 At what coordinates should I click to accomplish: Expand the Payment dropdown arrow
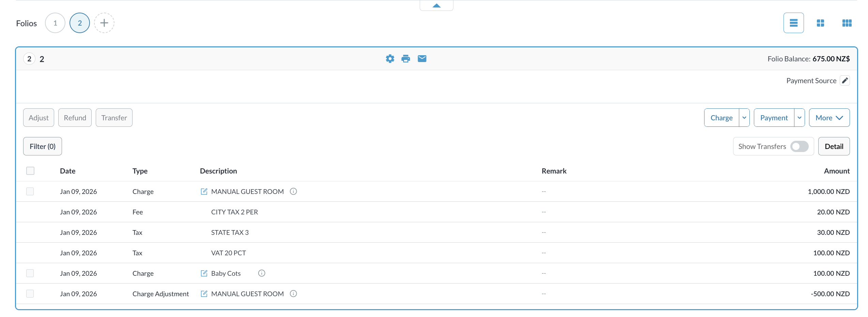799,118
